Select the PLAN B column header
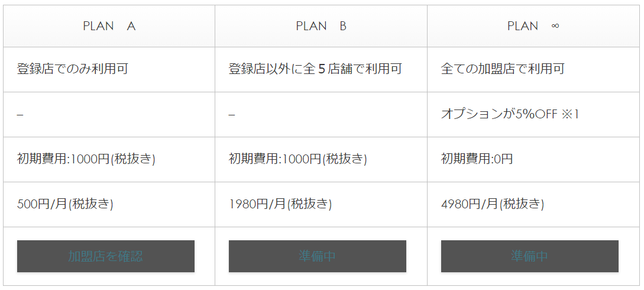The height and width of the screenshot is (290, 644). 321,26
